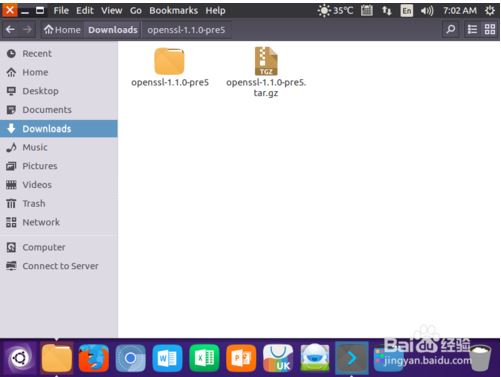501x377 pixels.
Task: Open the Edit menu
Action: tap(85, 11)
